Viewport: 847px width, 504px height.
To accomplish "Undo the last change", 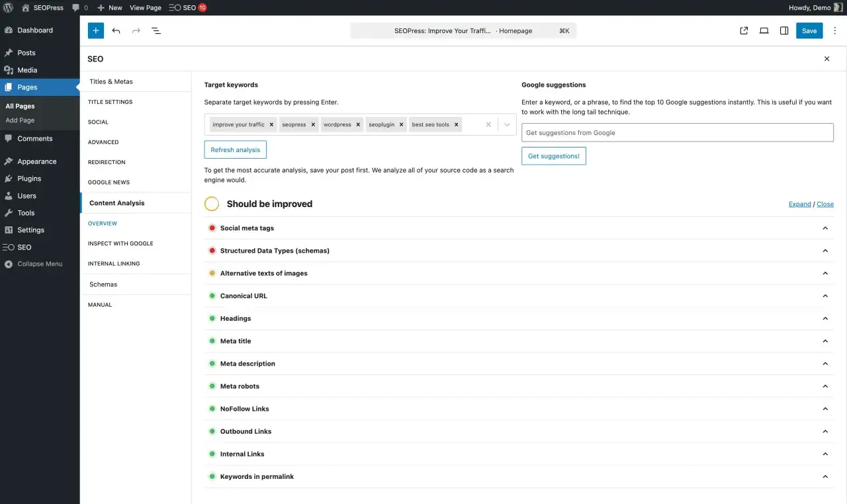I will (116, 30).
